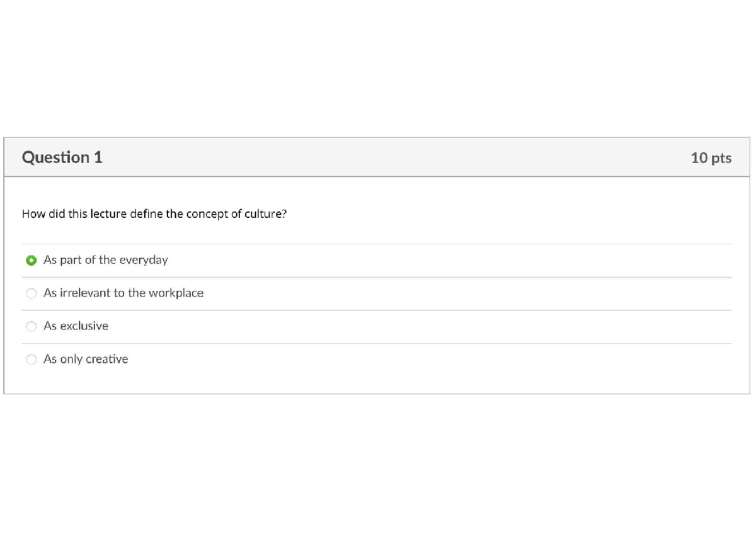Click the word "everyday" in the first answer
This screenshot has width=756, height=534.
pyautogui.click(x=144, y=260)
